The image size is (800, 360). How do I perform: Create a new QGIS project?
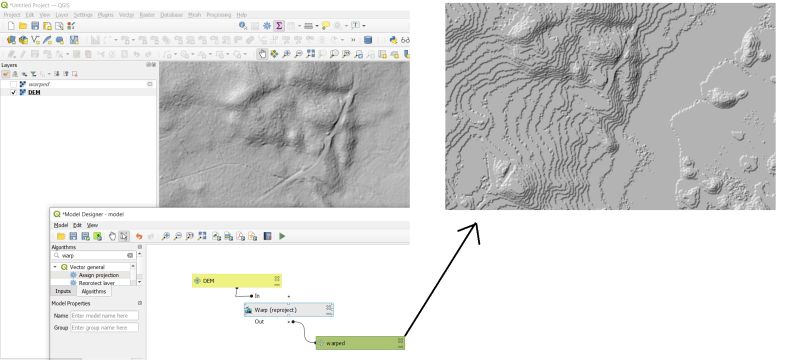(11, 25)
